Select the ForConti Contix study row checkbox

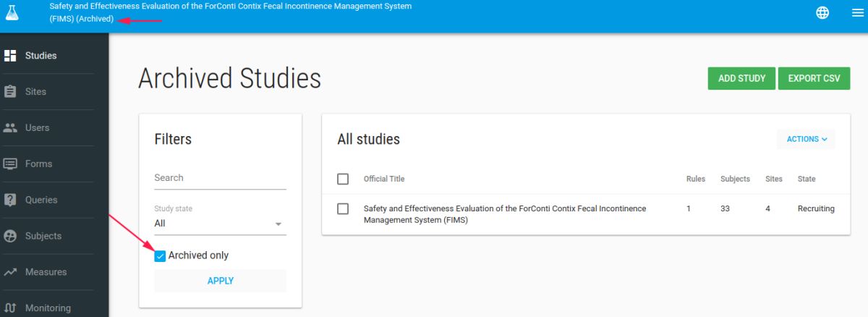click(x=343, y=209)
